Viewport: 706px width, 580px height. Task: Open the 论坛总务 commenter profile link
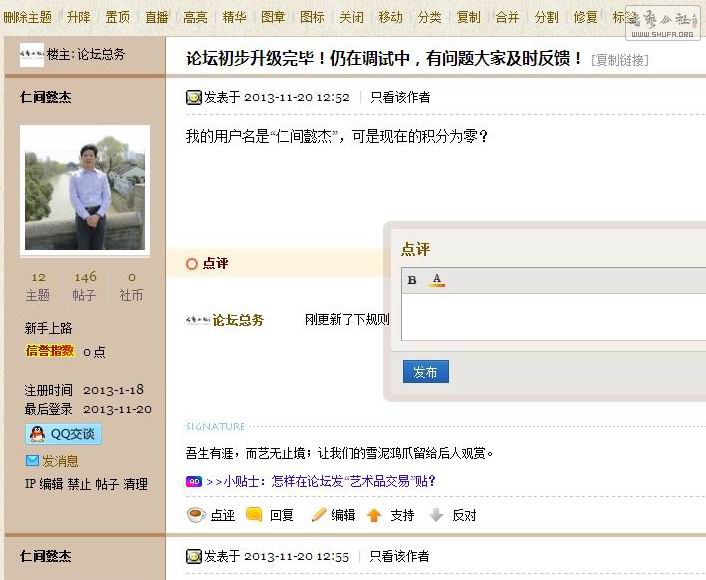238,320
